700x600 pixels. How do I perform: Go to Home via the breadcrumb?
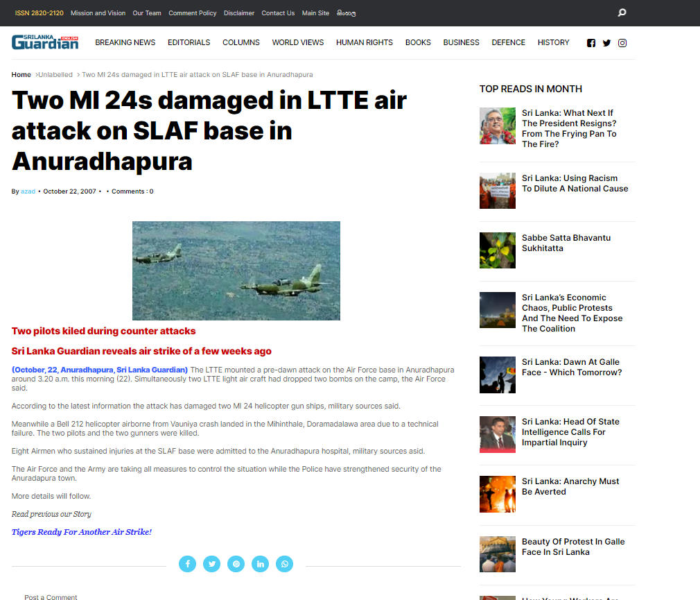pyautogui.click(x=21, y=74)
